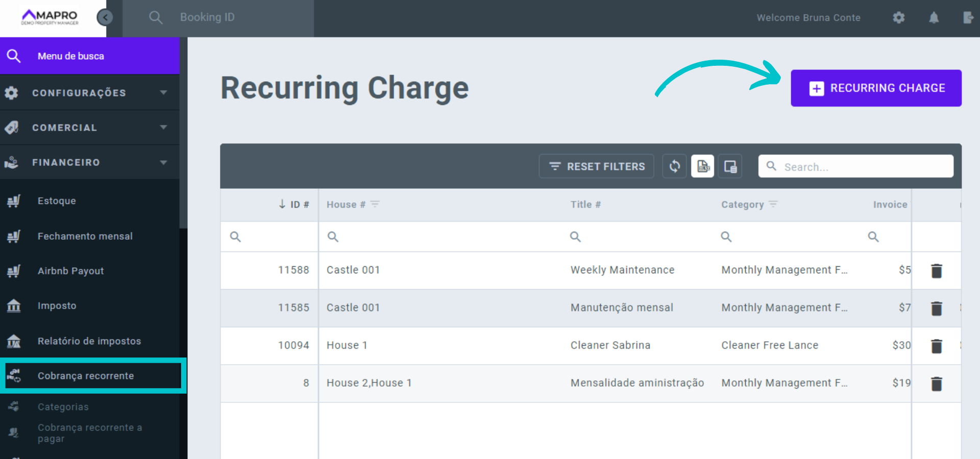Open Airbnb Payout menu item

(x=70, y=271)
